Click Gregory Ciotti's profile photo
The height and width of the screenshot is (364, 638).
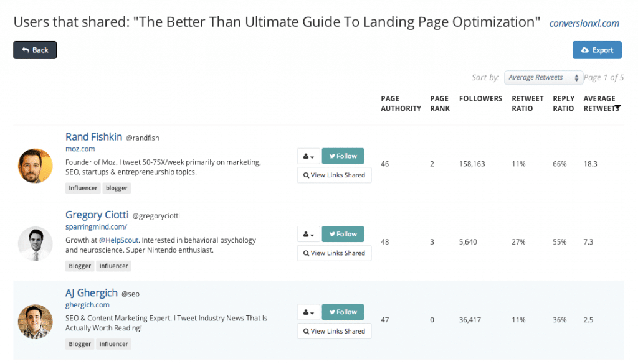pos(36,243)
